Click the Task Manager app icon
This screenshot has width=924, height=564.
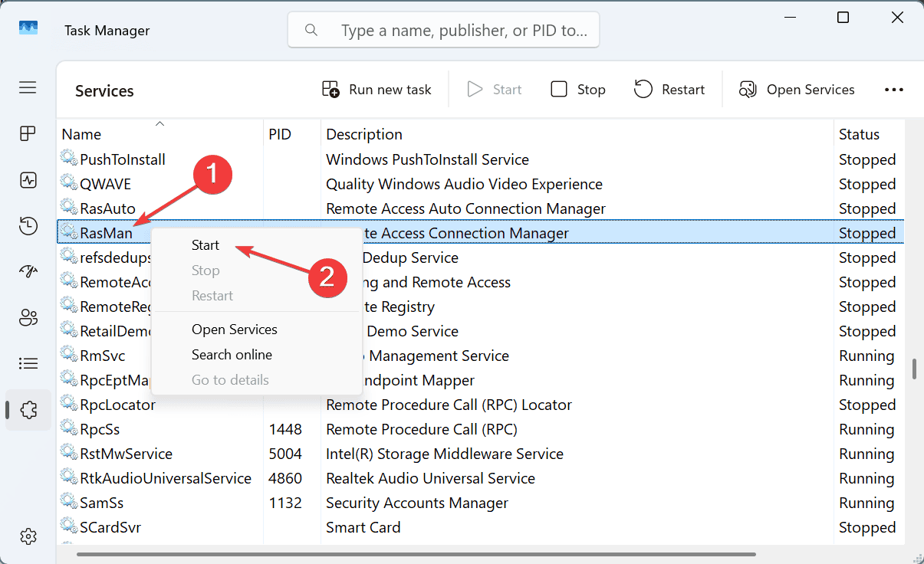[28, 28]
